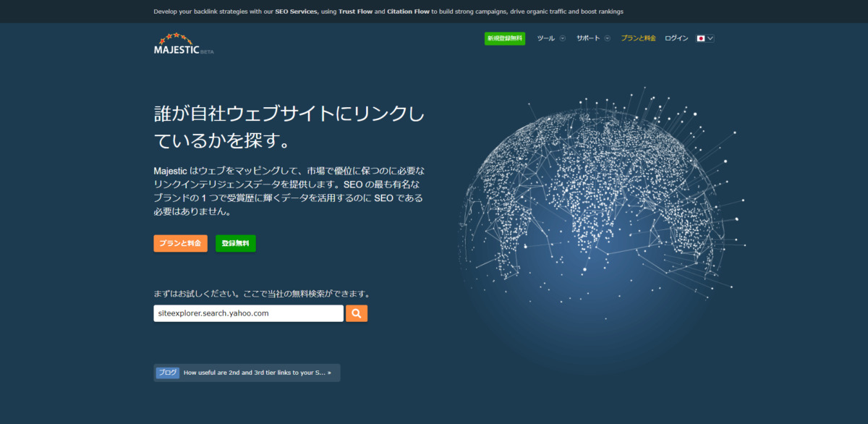868x424 pixels.
Task: Open the ツール menu
Action: 545,38
